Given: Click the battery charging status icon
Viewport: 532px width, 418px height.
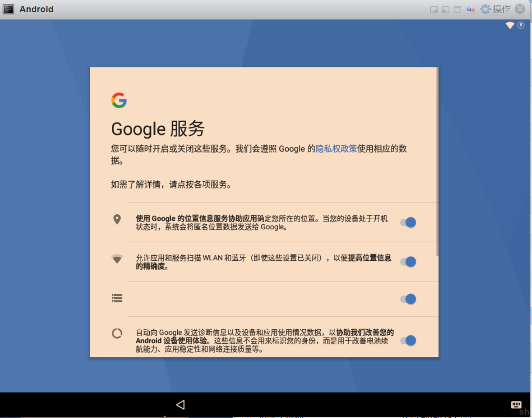Looking at the screenshot, I should (x=521, y=25).
